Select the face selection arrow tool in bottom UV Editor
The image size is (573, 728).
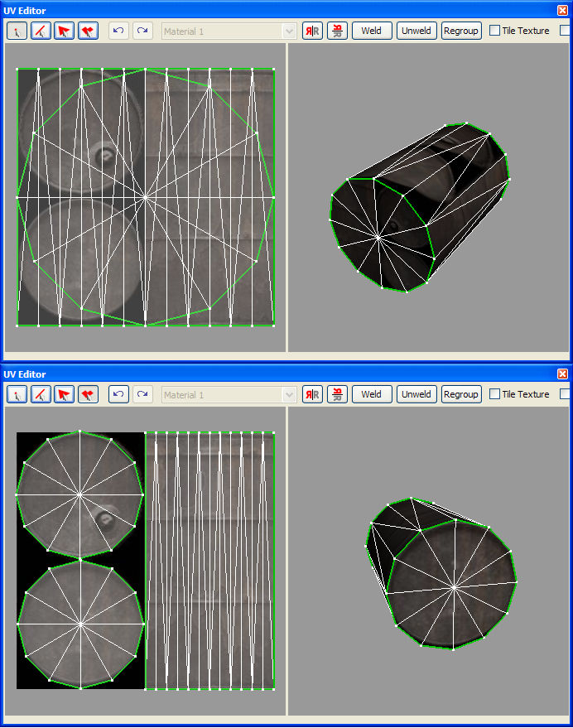click(64, 394)
